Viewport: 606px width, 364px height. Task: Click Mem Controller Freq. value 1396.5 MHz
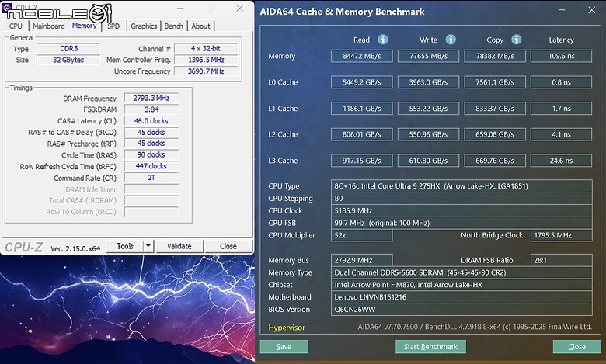click(x=206, y=60)
